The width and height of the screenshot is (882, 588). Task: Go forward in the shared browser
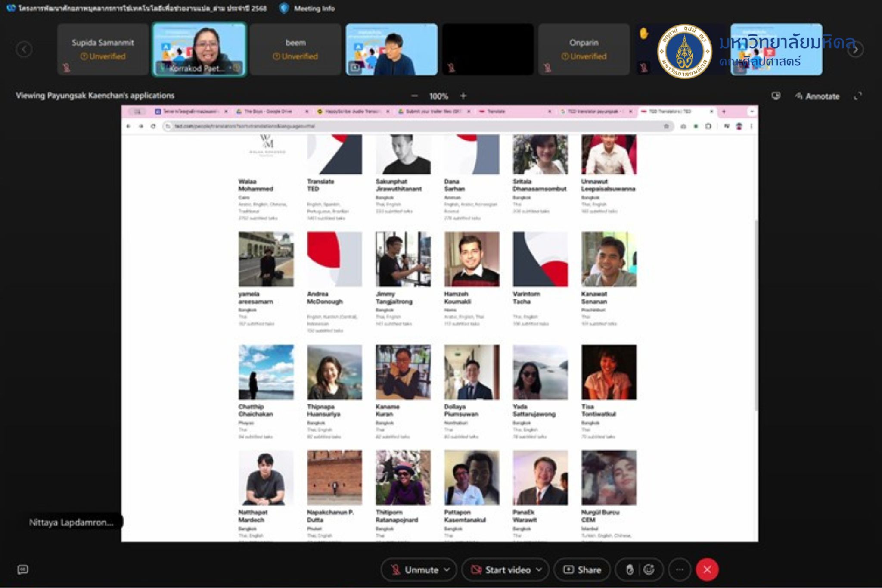click(x=141, y=126)
